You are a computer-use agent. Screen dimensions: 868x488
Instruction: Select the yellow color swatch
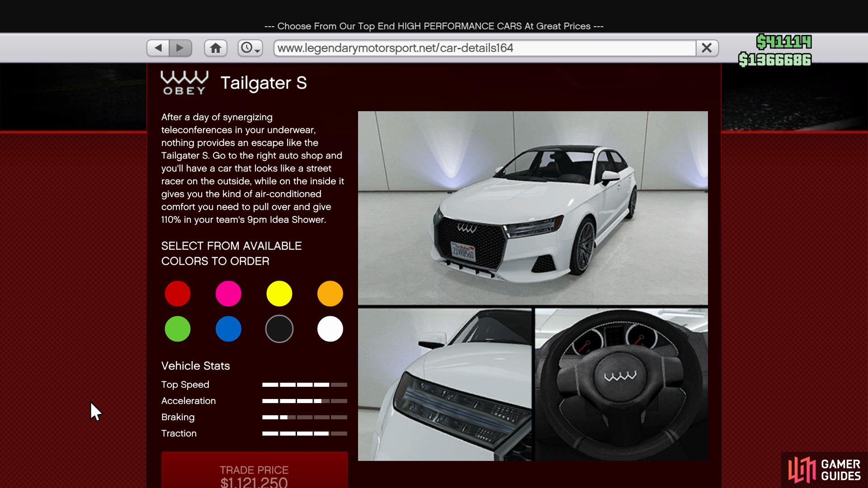pos(279,294)
